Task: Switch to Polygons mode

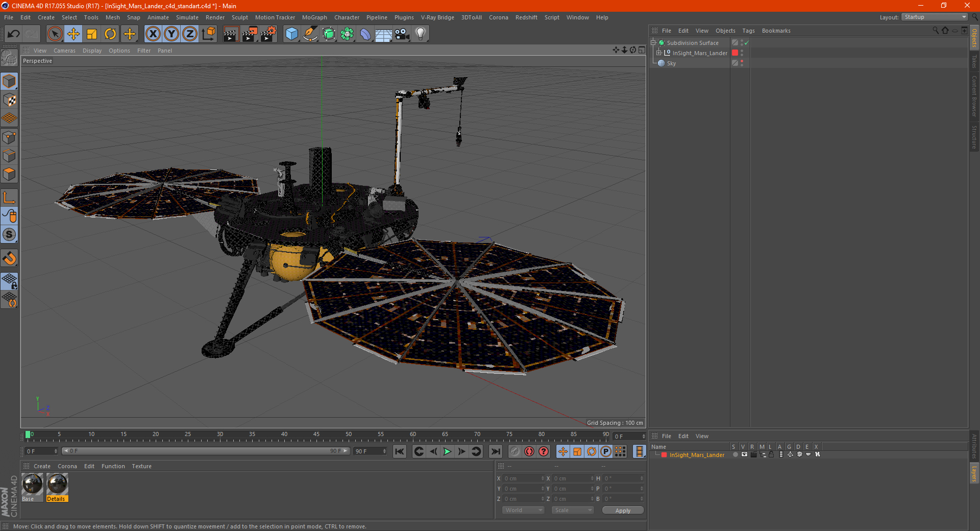Action: click(9, 174)
